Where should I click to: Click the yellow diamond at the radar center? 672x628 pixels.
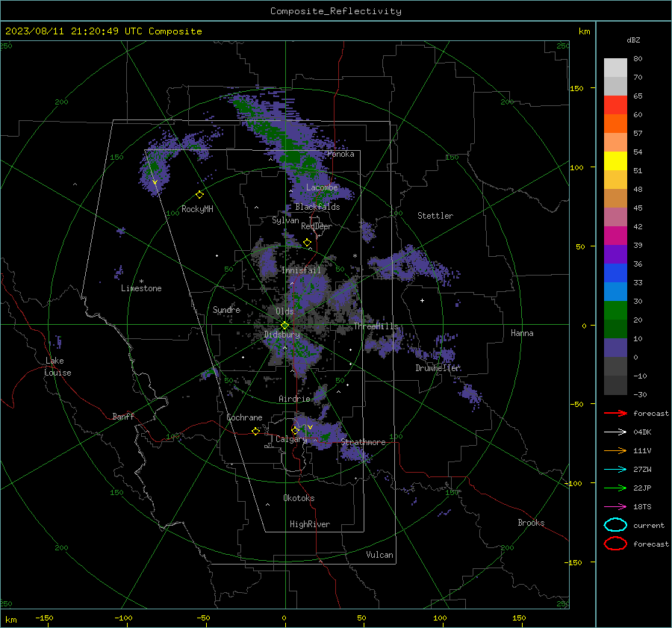click(285, 326)
